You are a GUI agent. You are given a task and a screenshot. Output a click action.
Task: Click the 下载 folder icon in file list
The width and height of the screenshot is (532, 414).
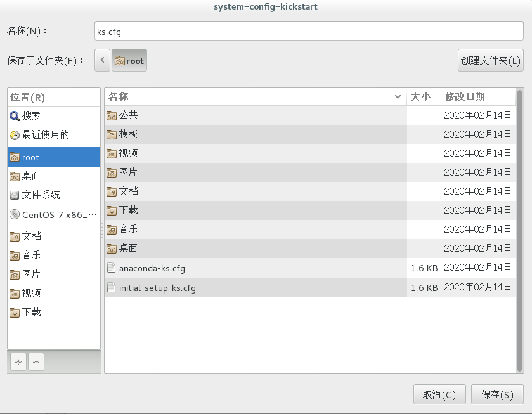pyautogui.click(x=112, y=210)
